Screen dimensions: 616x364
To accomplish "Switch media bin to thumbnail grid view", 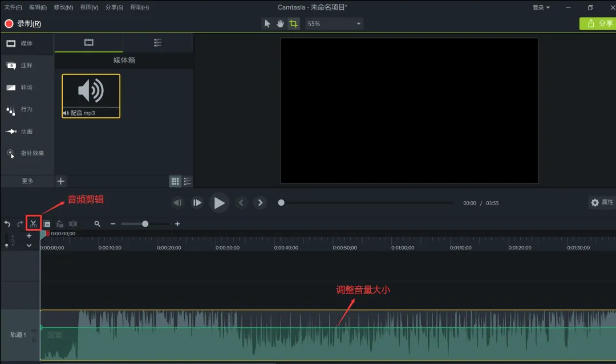I will click(x=175, y=181).
